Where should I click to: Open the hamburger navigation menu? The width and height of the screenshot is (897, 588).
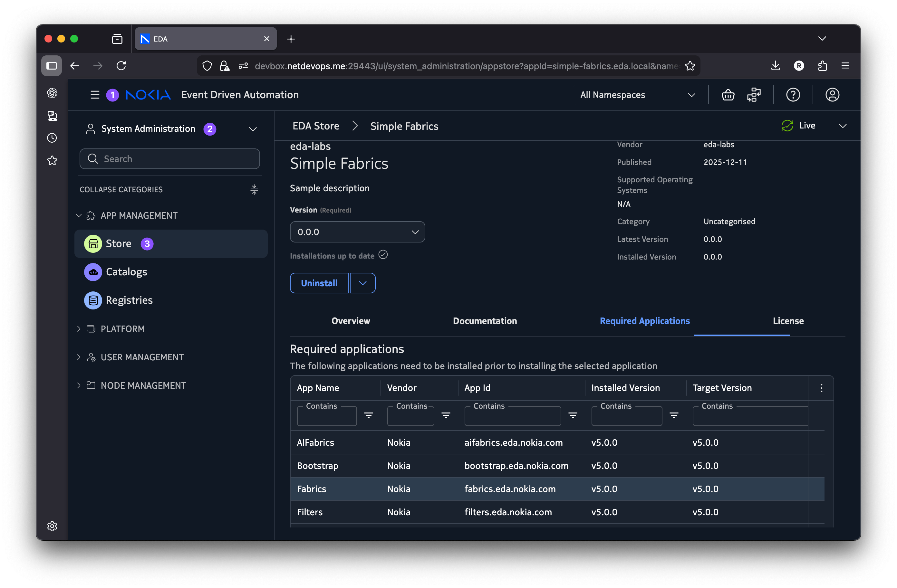pos(95,95)
